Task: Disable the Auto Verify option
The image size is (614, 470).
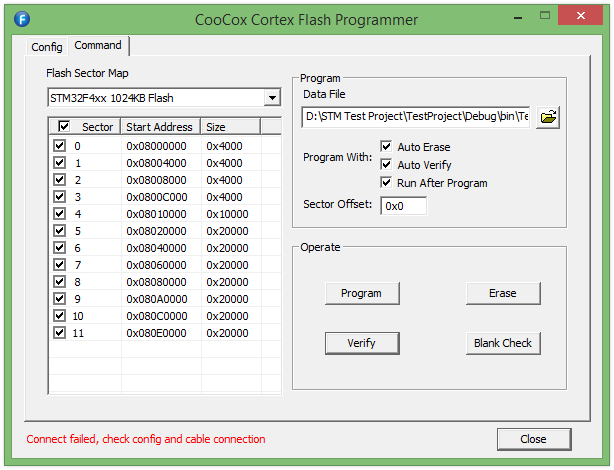Action: [x=386, y=164]
